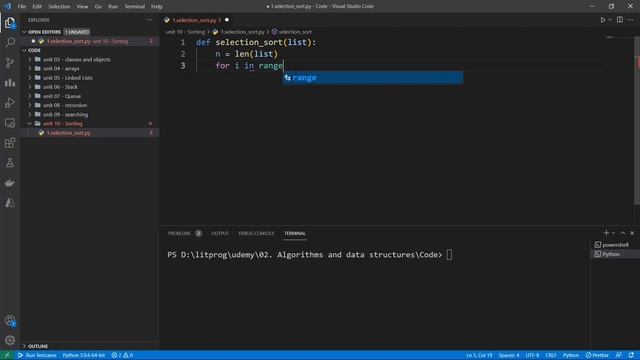Split the editor to the right
This screenshot has height=360, width=640.
click(x=620, y=20)
